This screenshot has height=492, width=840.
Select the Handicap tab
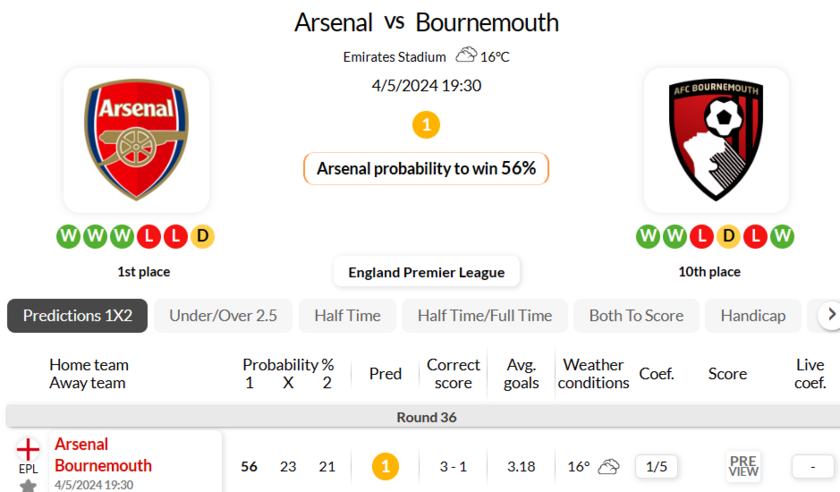click(x=753, y=316)
